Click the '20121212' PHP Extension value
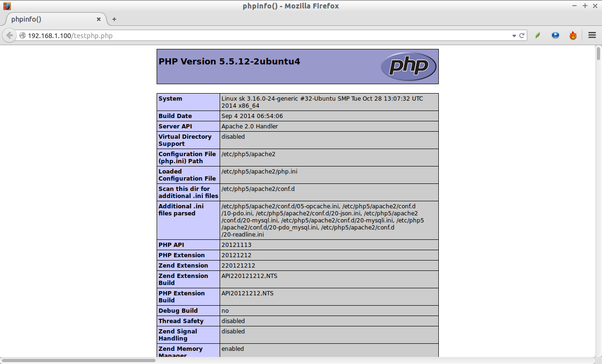 (237, 255)
